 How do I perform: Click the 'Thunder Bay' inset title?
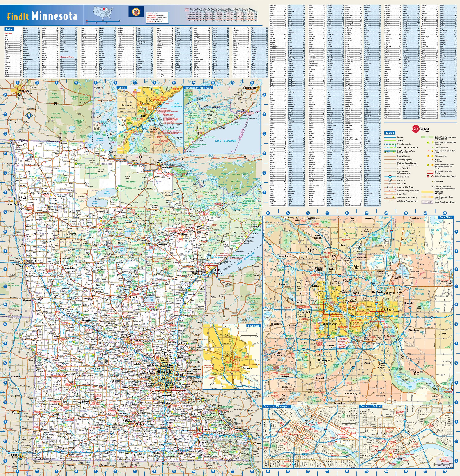[x=250, y=88]
